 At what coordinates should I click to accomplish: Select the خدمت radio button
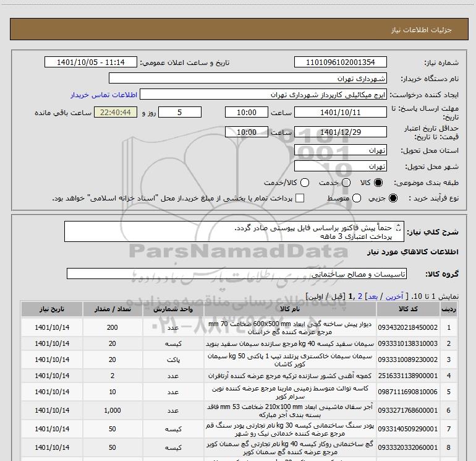coord(346,183)
